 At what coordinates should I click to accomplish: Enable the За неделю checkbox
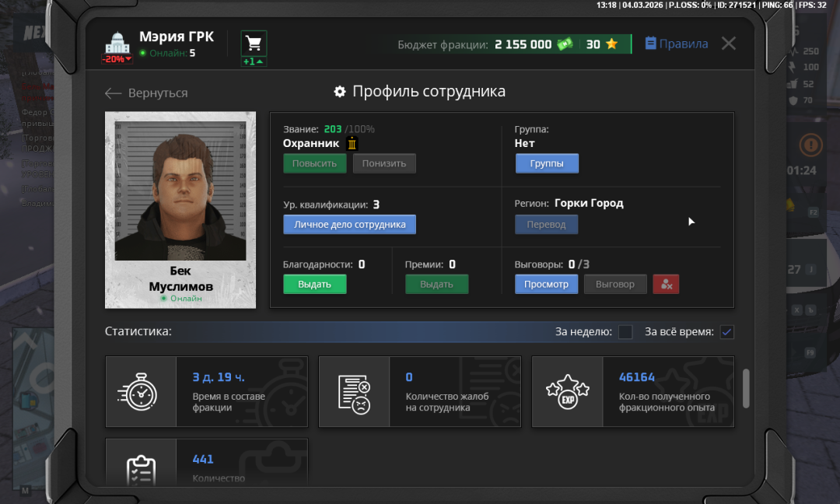(625, 332)
